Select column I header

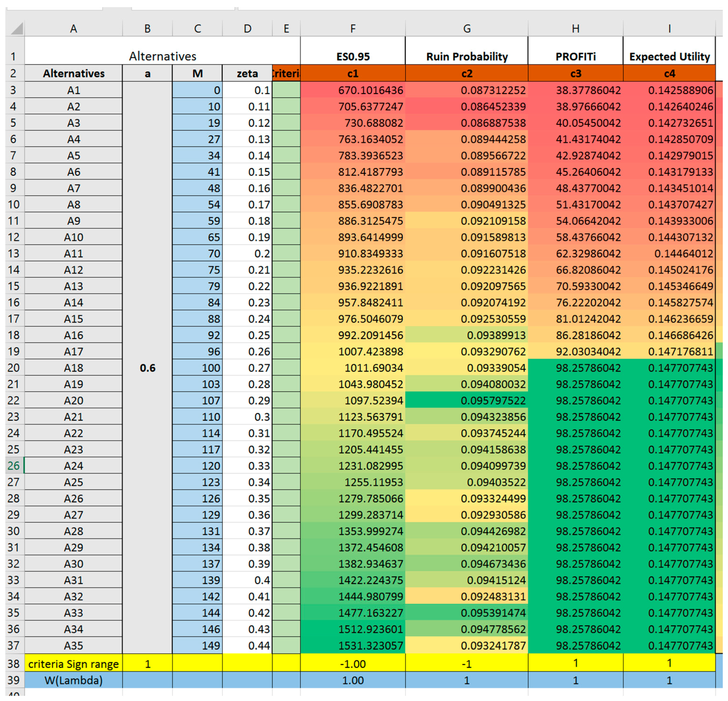point(669,29)
